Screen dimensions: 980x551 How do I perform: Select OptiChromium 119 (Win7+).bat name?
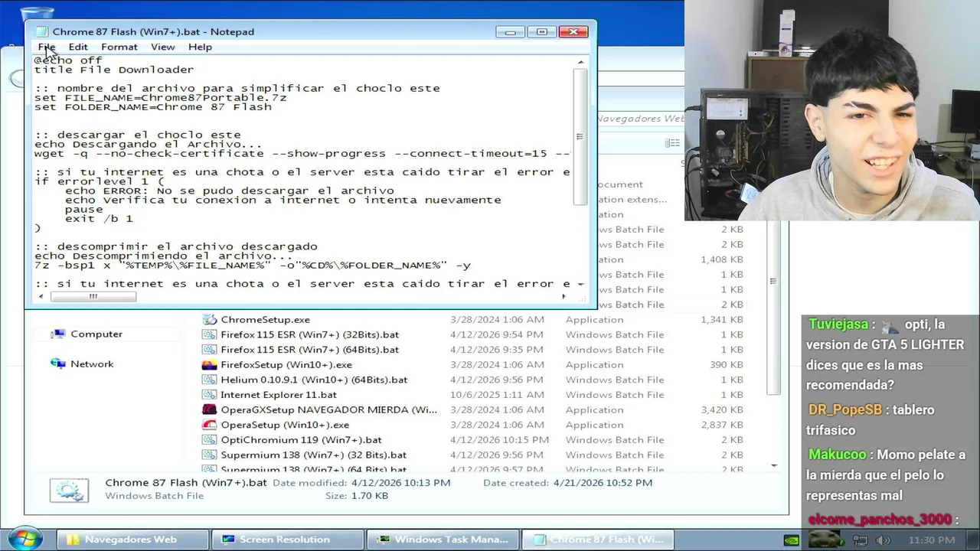point(301,439)
